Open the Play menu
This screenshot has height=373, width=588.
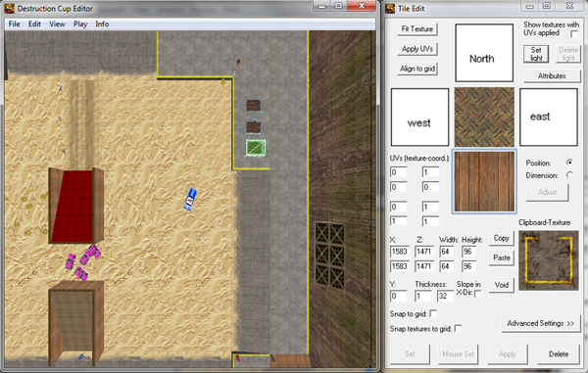(x=80, y=23)
